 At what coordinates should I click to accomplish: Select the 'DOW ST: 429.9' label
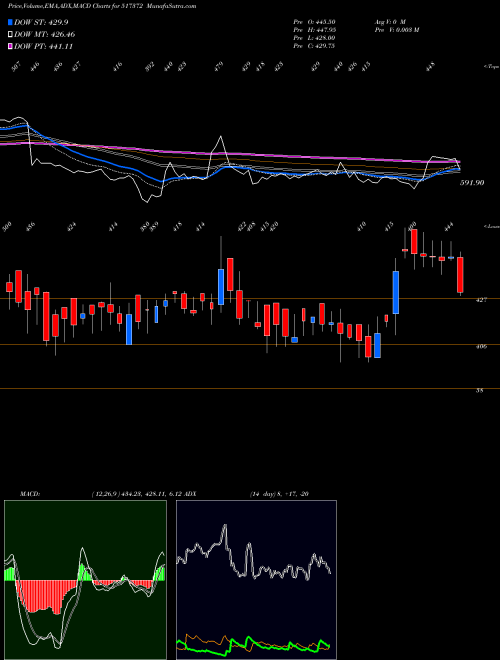click(41, 22)
